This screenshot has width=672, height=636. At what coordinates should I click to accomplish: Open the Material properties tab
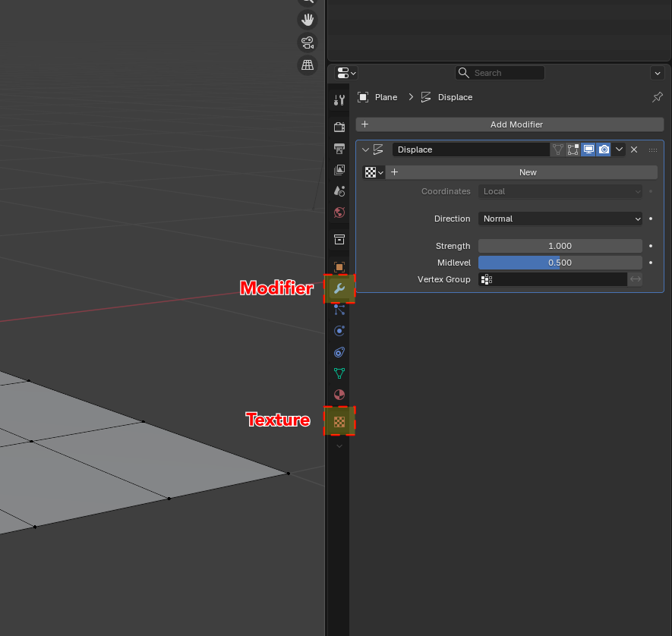(x=339, y=395)
